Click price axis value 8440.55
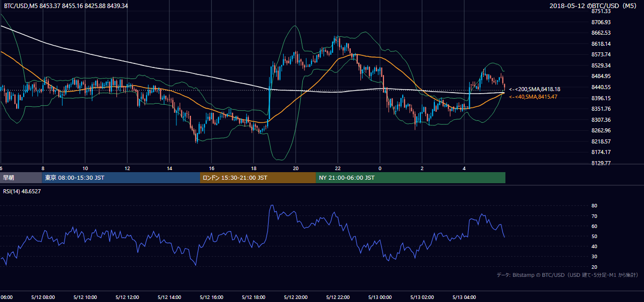 point(601,87)
